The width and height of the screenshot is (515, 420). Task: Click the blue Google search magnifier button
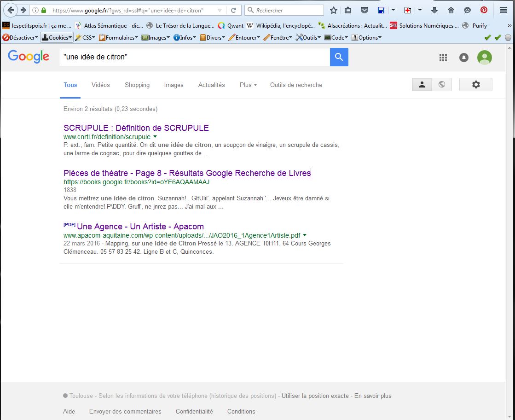pos(339,57)
